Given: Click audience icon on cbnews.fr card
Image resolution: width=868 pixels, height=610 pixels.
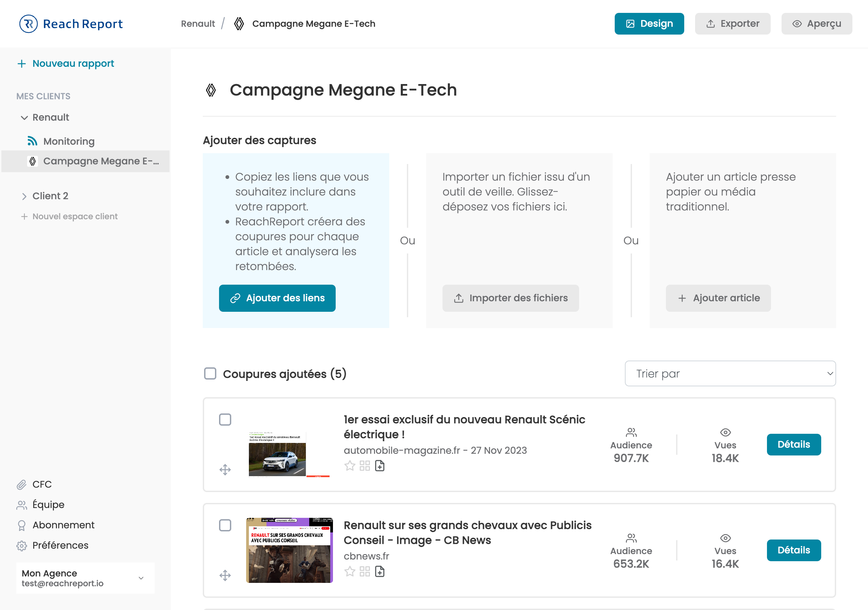Looking at the screenshot, I should tap(631, 538).
